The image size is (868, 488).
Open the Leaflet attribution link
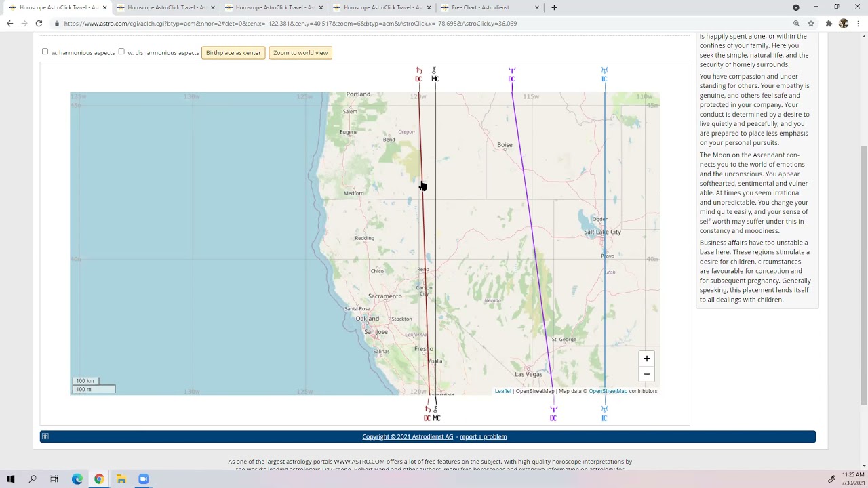pos(502,391)
